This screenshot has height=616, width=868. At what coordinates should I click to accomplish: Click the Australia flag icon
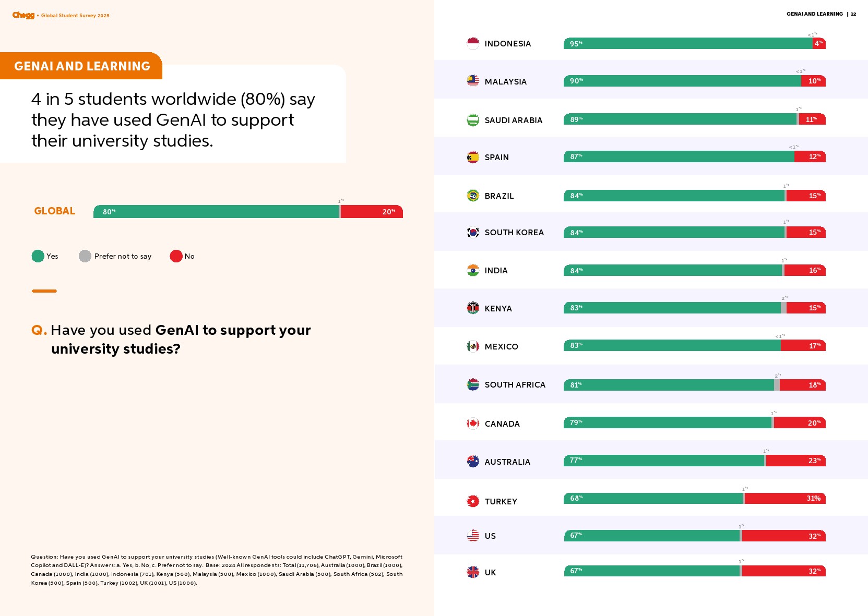(472, 462)
